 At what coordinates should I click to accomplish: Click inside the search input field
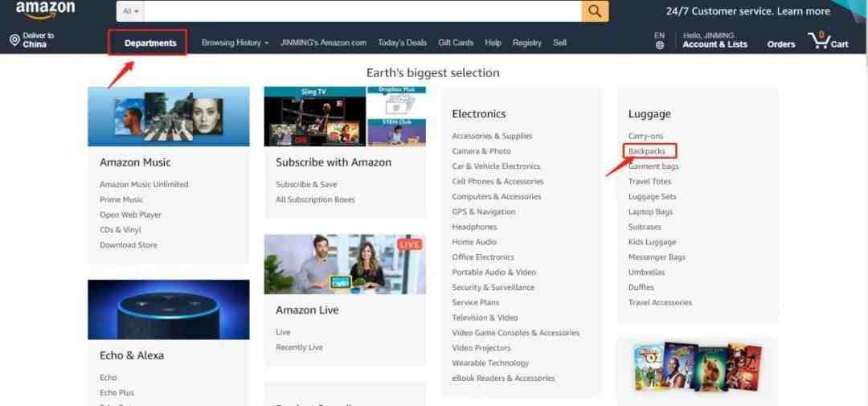(x=362, y=11)
